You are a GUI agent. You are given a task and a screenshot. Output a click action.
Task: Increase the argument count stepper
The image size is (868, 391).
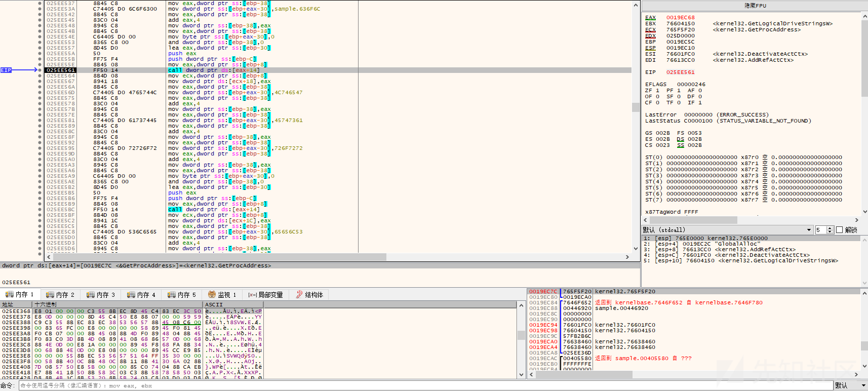tap(830, 228)
